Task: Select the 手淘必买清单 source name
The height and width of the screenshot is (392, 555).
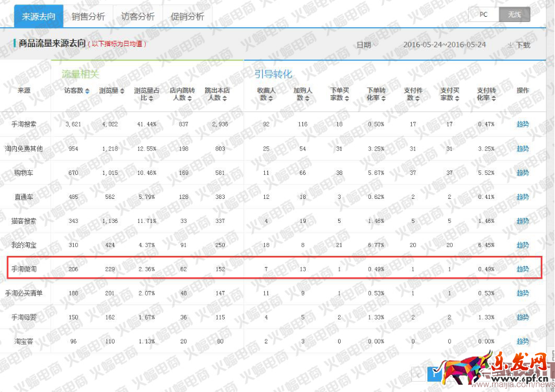Action: coord(24,294)
